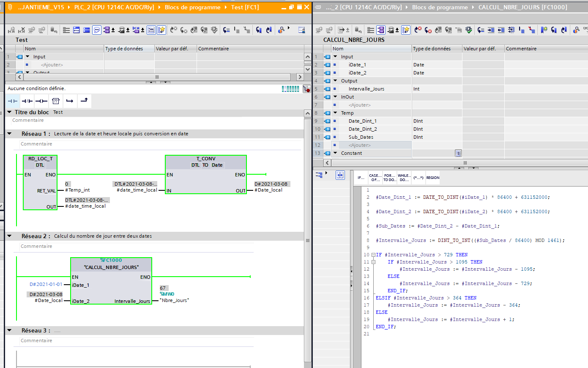Insert a REGION statement template

pos(432,178)
